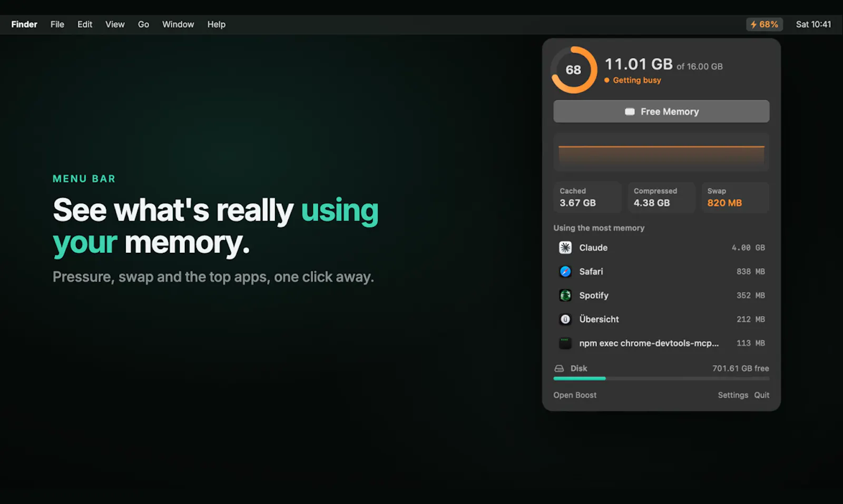Click the Safari compass icon

(565, 271)
